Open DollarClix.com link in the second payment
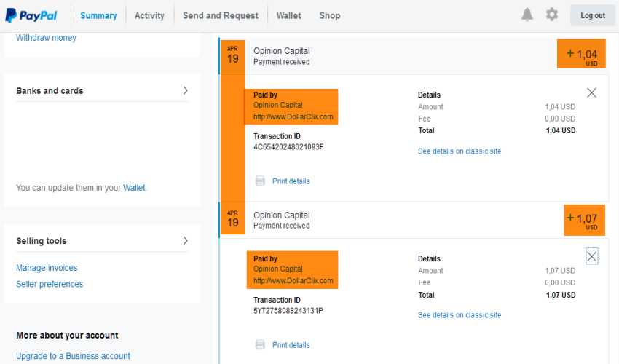619x364 pixels. point(293,281)
